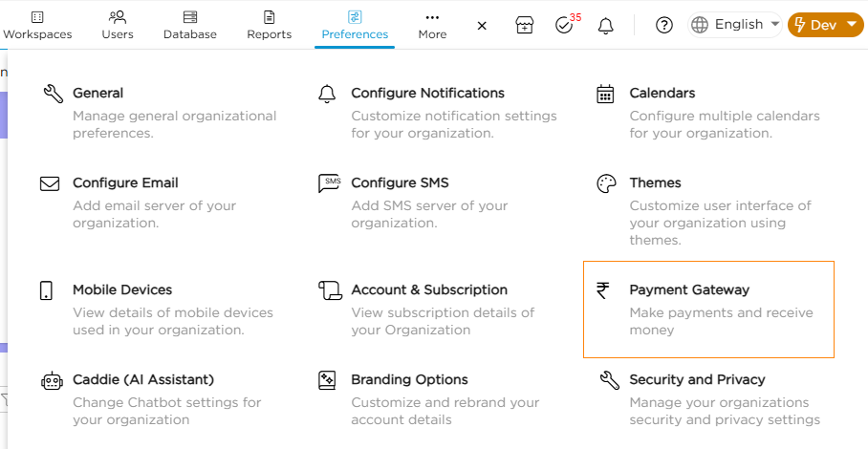Open the marketplace store icon in header
The height and width of the screenshot is (449, 868).
pos(524,25)
